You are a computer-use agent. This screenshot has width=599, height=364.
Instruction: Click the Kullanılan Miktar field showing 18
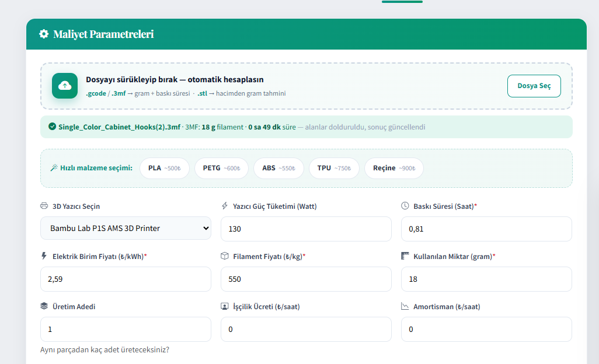point(486,279)
